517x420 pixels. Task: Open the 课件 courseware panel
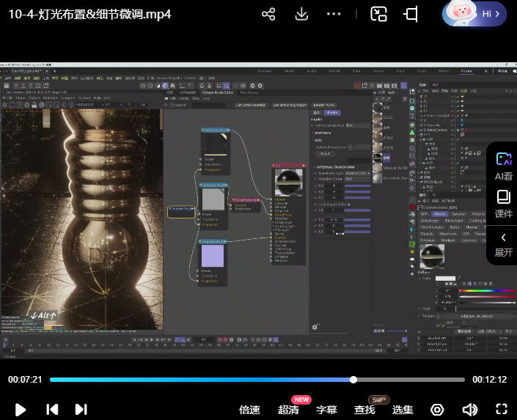(x=503, y=204)
